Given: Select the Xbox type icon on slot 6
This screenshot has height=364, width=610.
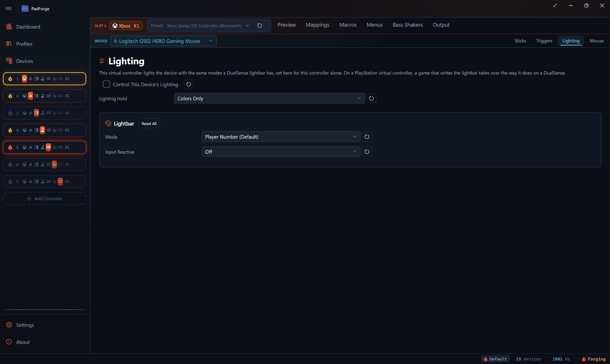Looking at the screenshot, I should click(x=25, y=165).
